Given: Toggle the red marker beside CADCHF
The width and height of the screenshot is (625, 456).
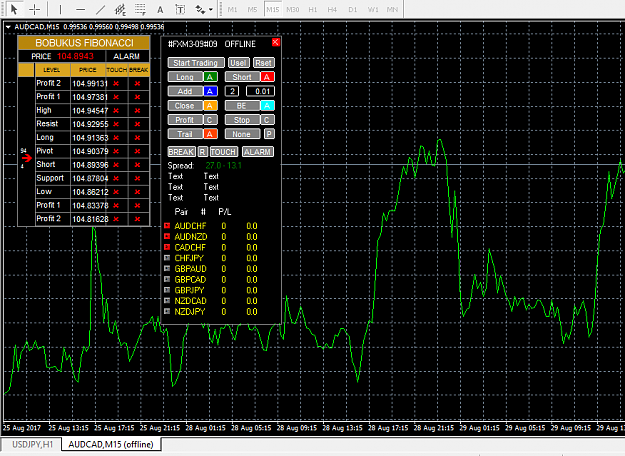Looking at the screenshot, I should [x=167, y=247].
